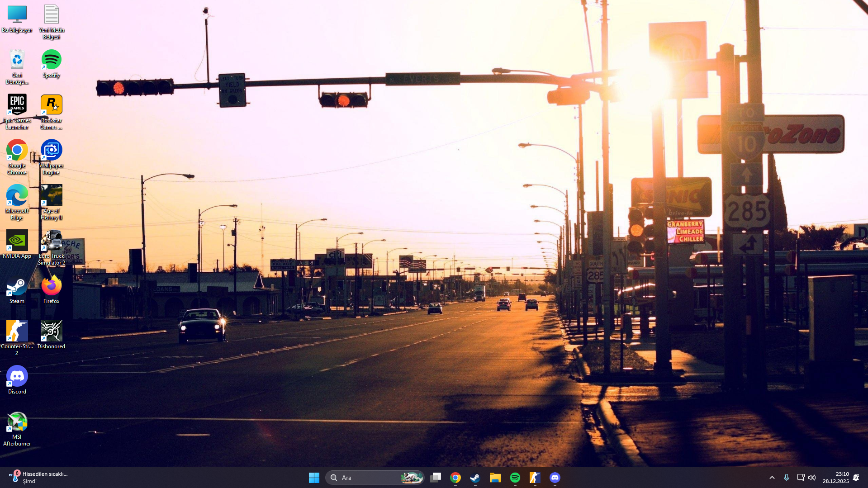868x488 pixels.
Task: Select Discord desktop shortcut
Action: (17, 380)
